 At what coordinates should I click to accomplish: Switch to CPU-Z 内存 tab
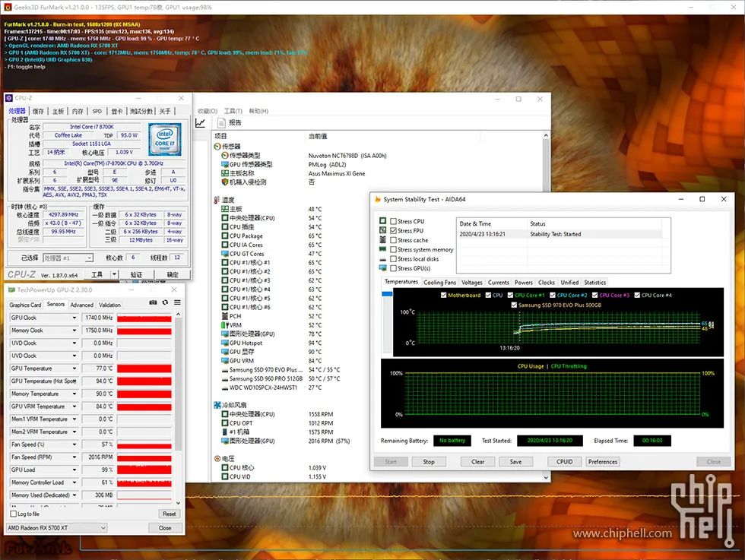click(x=78, y=111)
